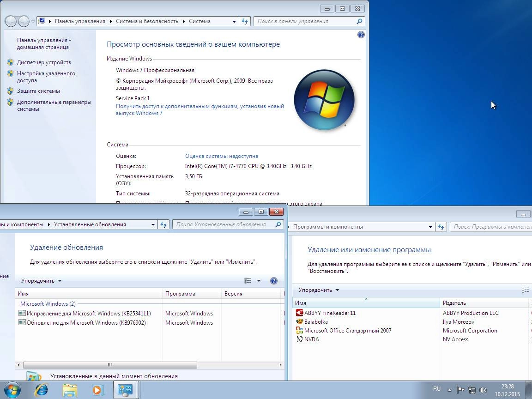Open Дополнительные параметры системы link
The height and width of the screenshot is (399, 532).
click(54, 105)
